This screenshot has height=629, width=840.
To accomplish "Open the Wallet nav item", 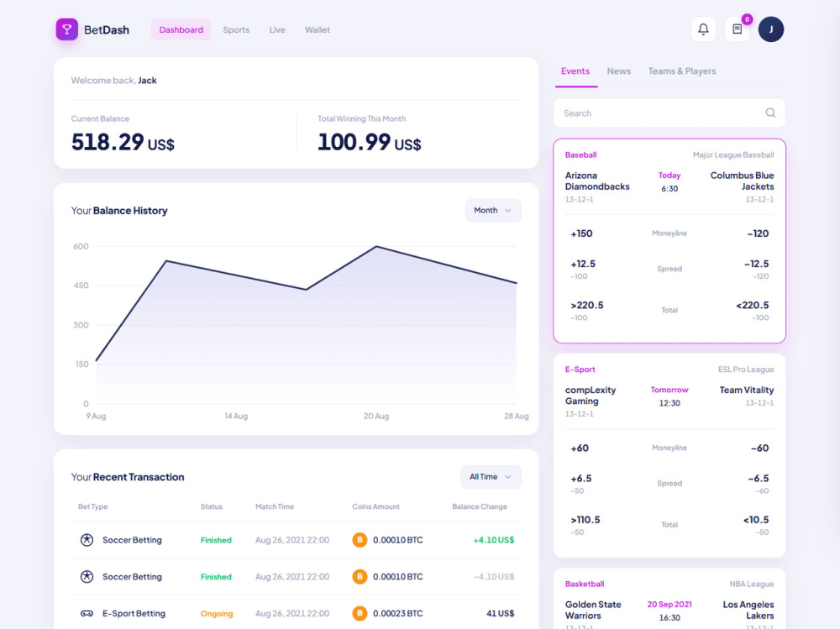I will tap(318, 29).
